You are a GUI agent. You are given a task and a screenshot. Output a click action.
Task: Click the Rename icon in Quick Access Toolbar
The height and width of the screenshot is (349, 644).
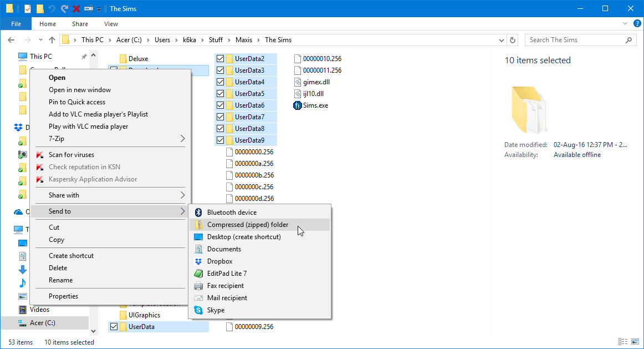(x=88, y=9)
